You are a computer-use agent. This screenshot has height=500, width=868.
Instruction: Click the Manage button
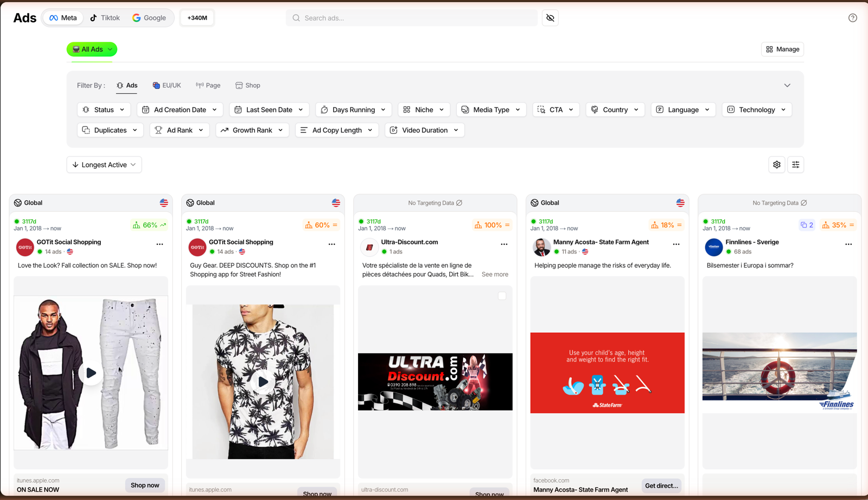pyautogui.click(x=782, y=49)
